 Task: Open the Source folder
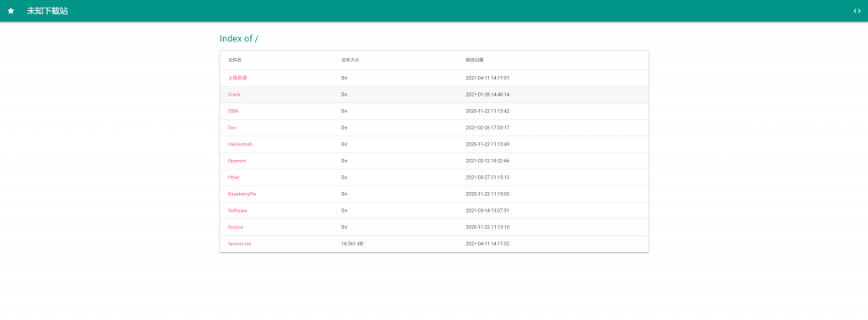click(x=236, y=227)
